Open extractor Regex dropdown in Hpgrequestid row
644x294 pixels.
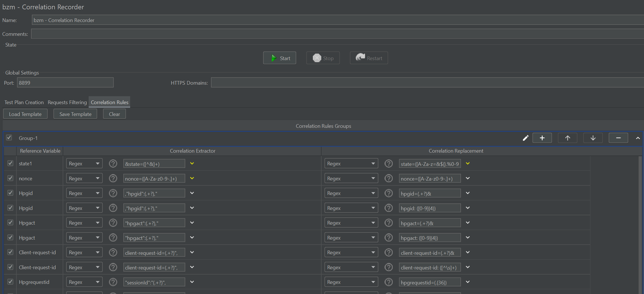(x=84, y=282)
